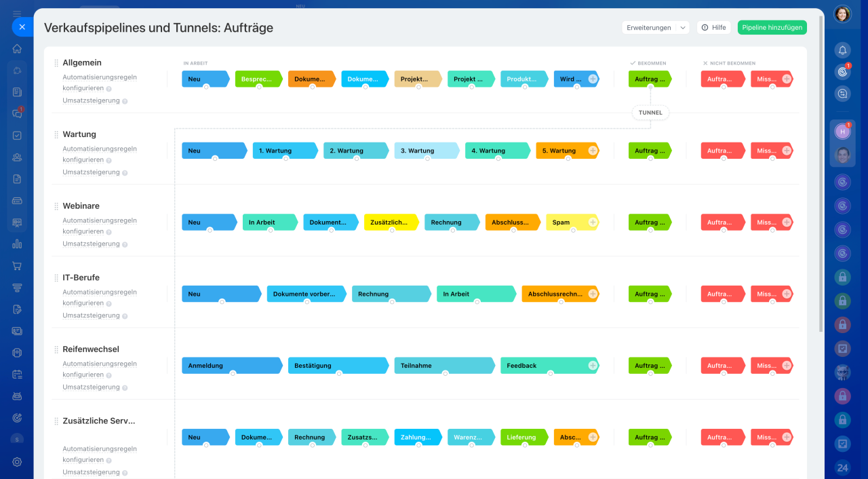Open Automatisierungsregeln konfigurieren for Reifenwechsel
Viewport: 868px width, 479px height.
[x=100, y=369]
